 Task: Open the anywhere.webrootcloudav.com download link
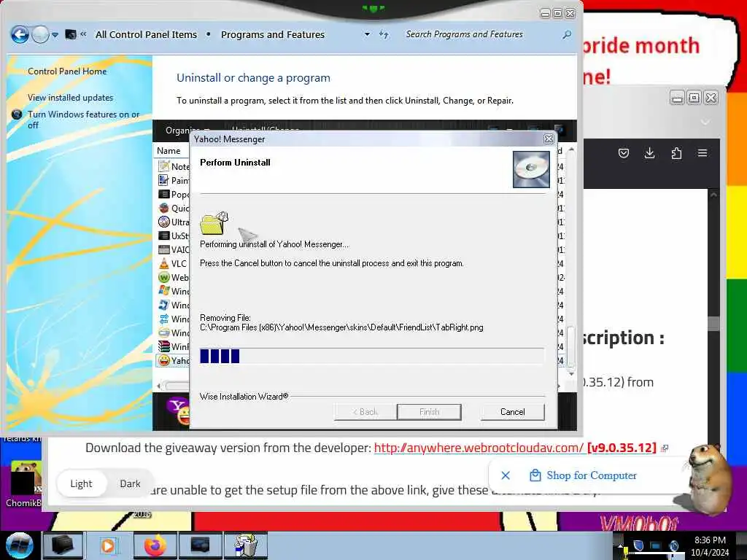click(x=515, y=448)
